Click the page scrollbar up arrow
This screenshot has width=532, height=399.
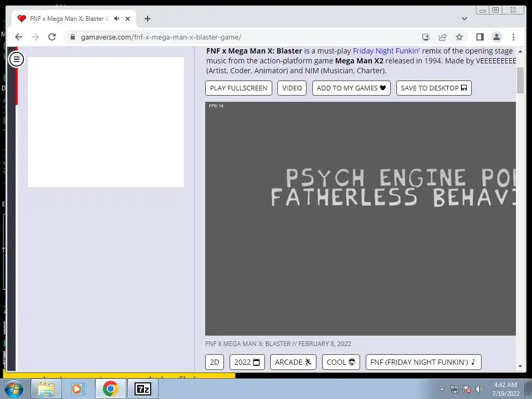coord(520,51)
